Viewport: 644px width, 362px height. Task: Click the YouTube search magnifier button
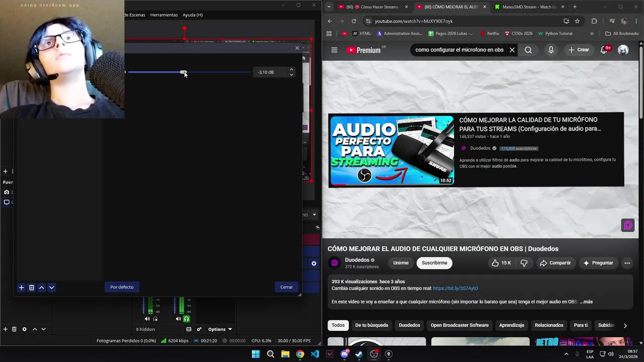(x=528, y=50)
